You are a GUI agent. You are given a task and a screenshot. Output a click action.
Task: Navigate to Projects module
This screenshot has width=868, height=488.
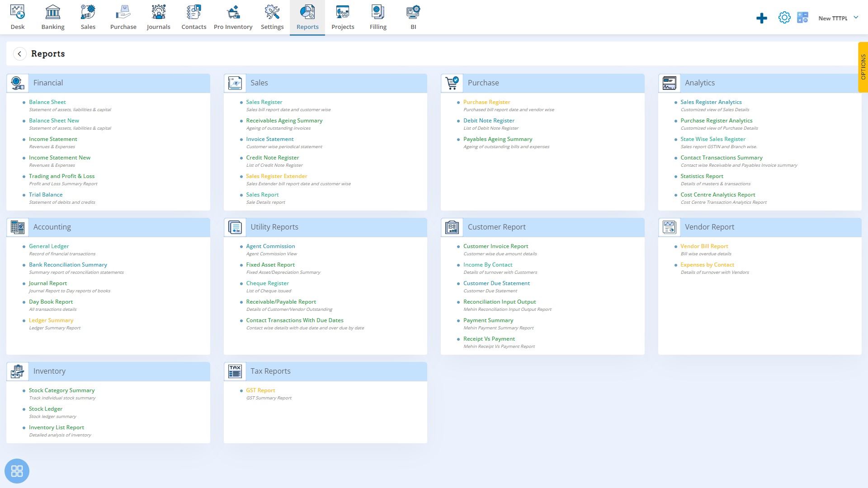pyautogui.click(x=342, y=17)
